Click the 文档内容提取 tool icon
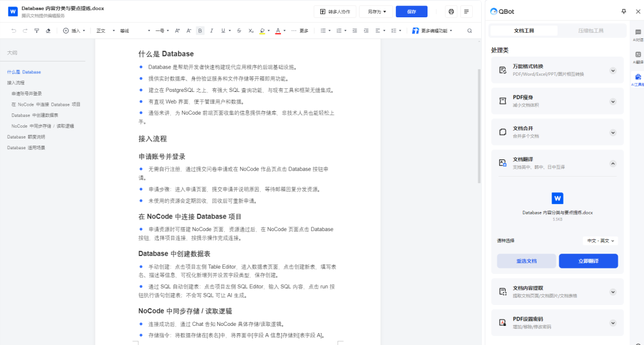The height and width of the screenshot is (345, 644). [x=503, y=292]
